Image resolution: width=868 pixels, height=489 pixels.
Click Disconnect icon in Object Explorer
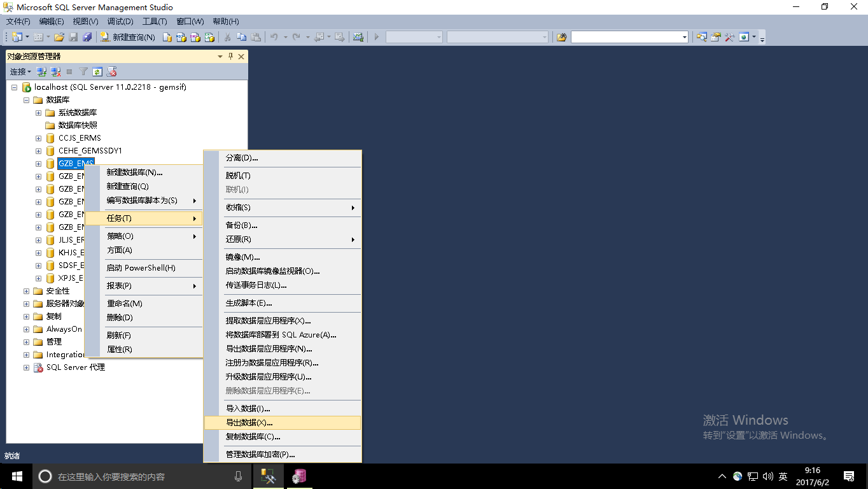tap(55, 72)
